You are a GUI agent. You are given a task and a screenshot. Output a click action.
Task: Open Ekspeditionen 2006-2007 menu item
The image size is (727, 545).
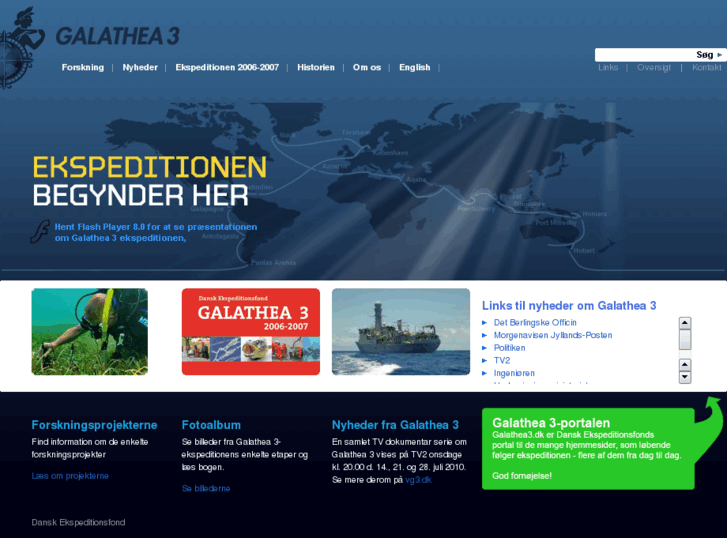pyautogui.click(x=227, y=67)
